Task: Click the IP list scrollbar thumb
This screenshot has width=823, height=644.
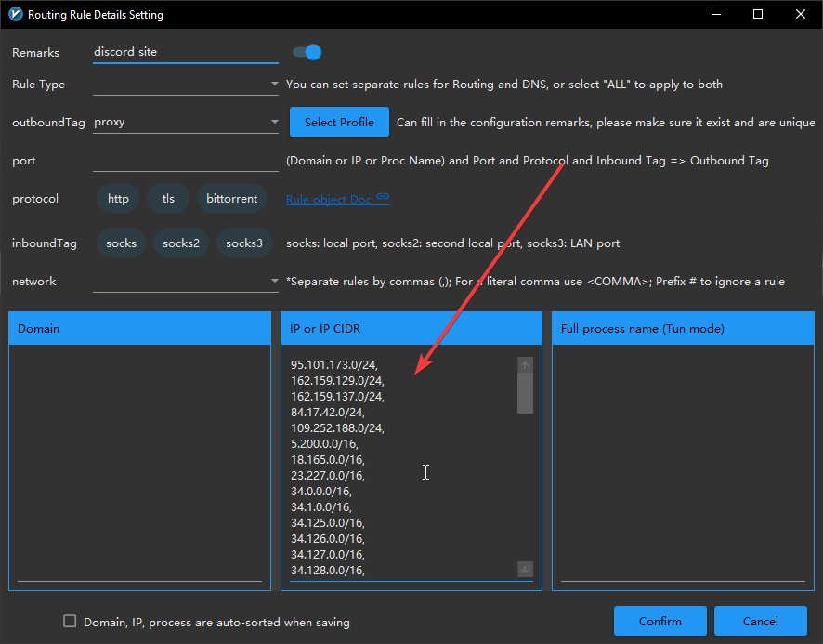Action: tap(525, 393)
